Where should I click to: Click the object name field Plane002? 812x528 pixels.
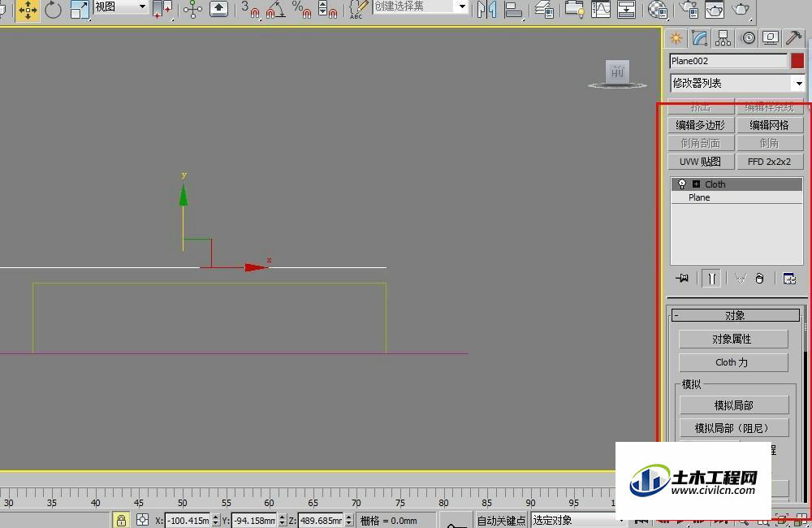(728, 61)
